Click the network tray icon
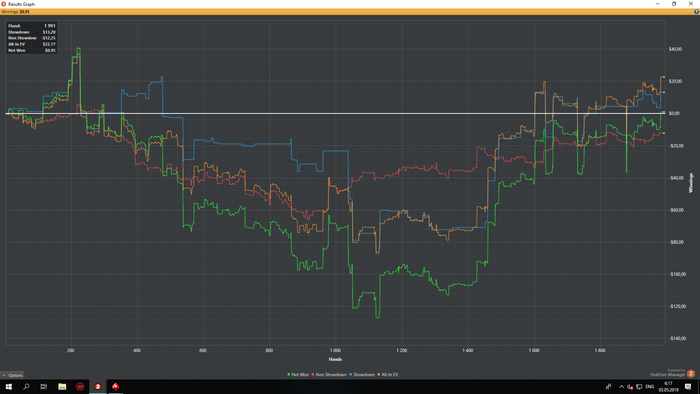This screenshot has height=394, width=700. (x=639, y=386)
